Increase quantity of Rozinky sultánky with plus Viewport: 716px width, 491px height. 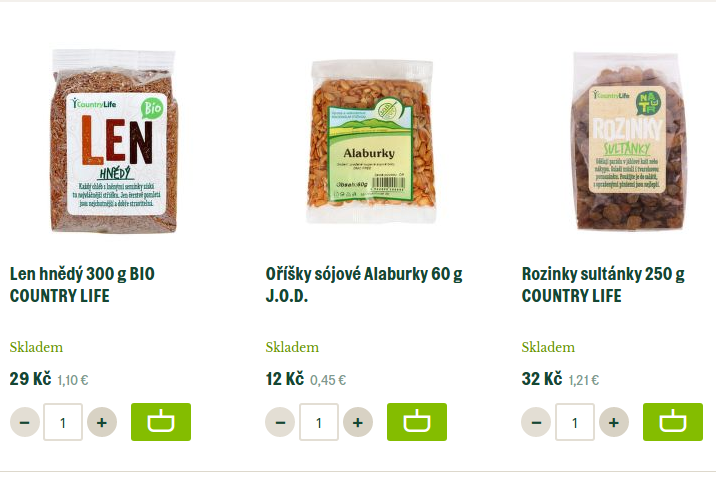pyautogui.click(x=614, y=422)
